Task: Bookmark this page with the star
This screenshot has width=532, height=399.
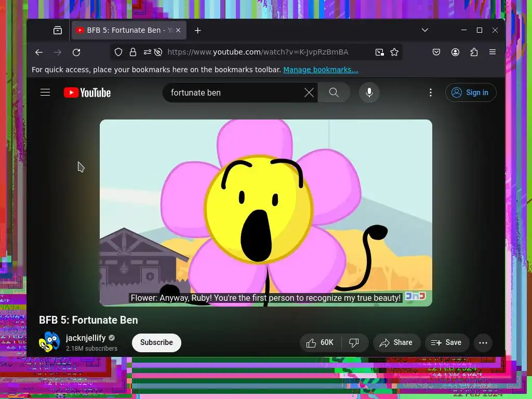Action: pos(394,52)
